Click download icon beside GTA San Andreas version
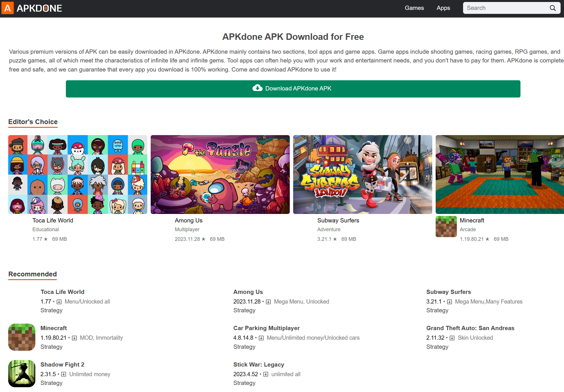This screenshot has width=564, height=392. point(452,338)
